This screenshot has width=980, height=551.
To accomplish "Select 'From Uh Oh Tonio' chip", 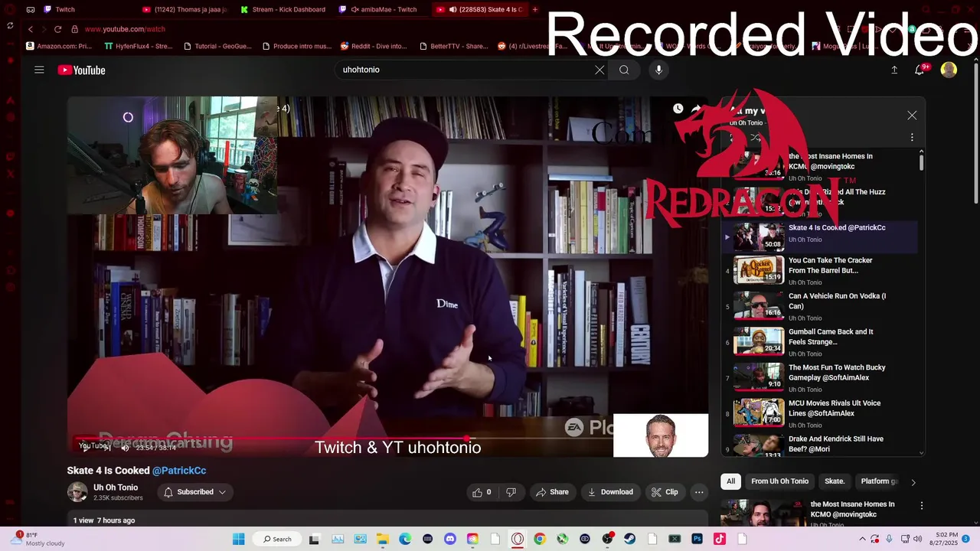I will pos(779,481).
